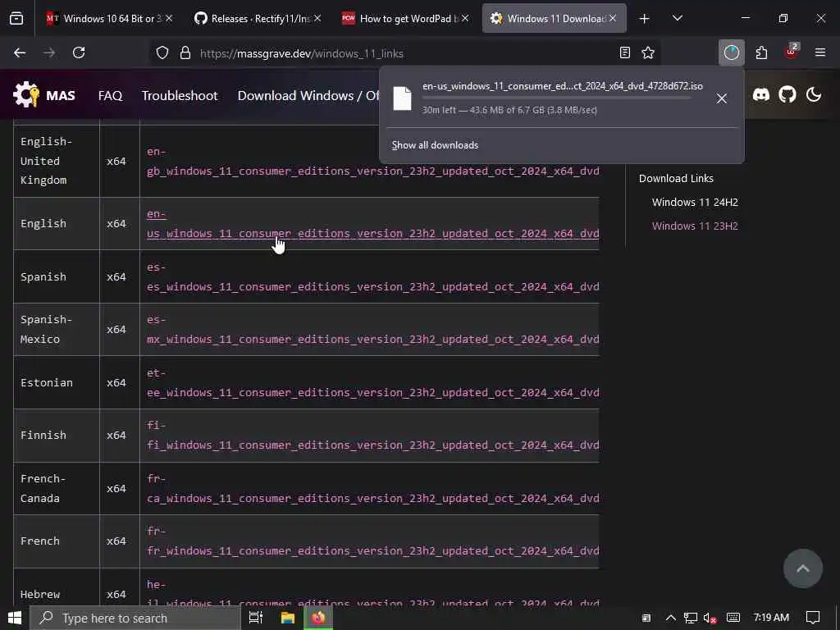Go back to the previous page
Image resolution: width=840 pixels, height=630 pixels.
click(20, 52)
